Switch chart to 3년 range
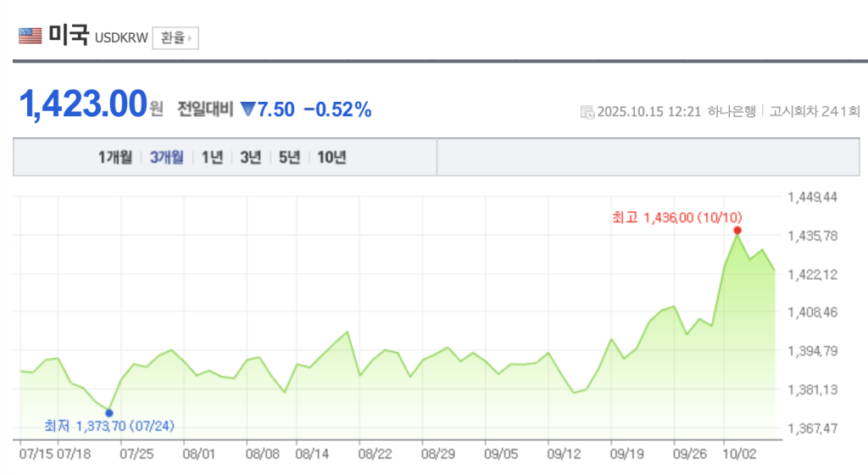868x475 pixels. (x=251, y=157)
